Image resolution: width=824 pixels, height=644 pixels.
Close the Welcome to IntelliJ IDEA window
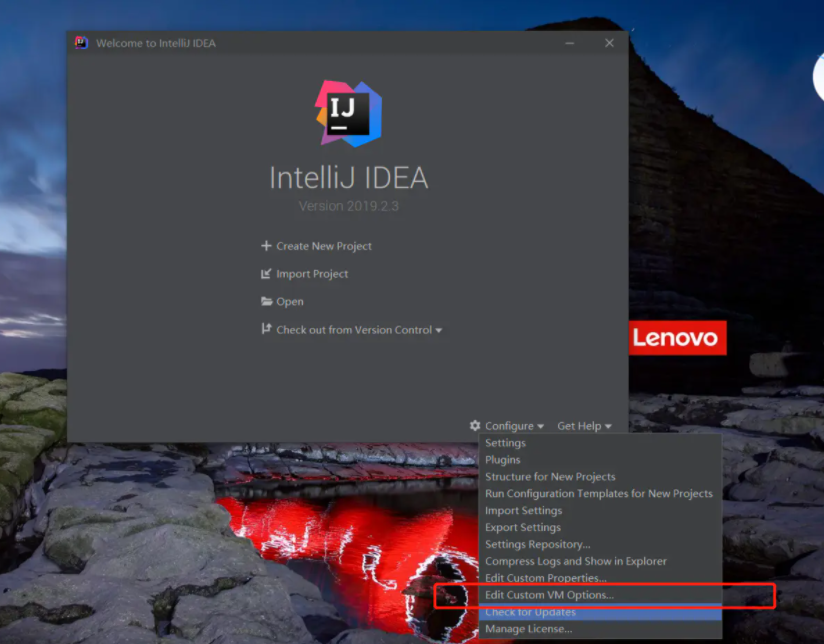[x=609, y=43]
